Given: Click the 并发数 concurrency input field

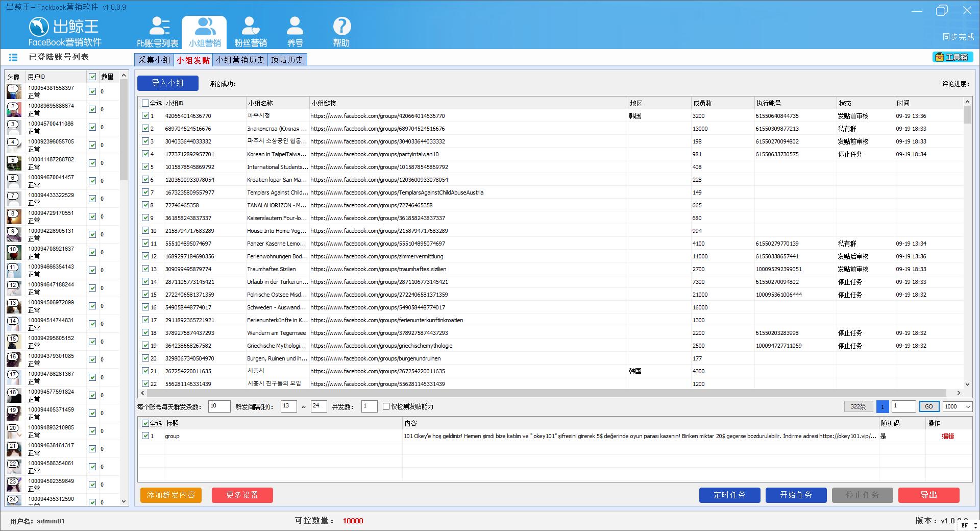Looking at the screenshot, I should coord(369,406).
